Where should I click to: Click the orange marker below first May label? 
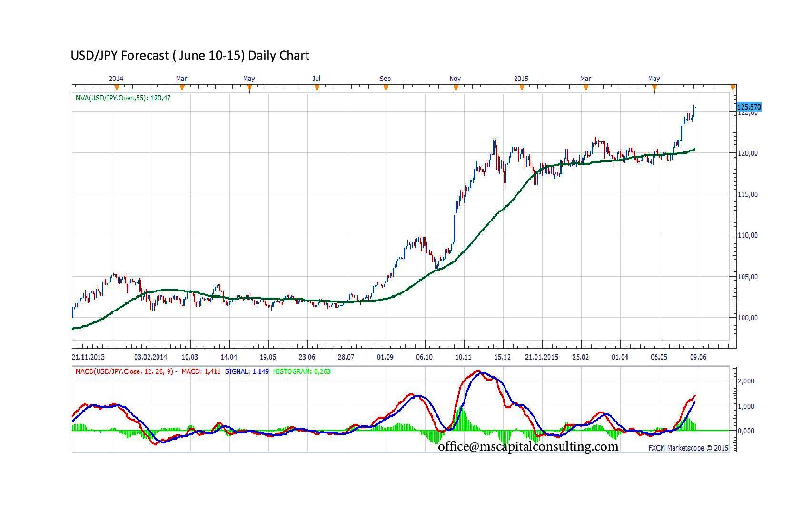(249, 88)
